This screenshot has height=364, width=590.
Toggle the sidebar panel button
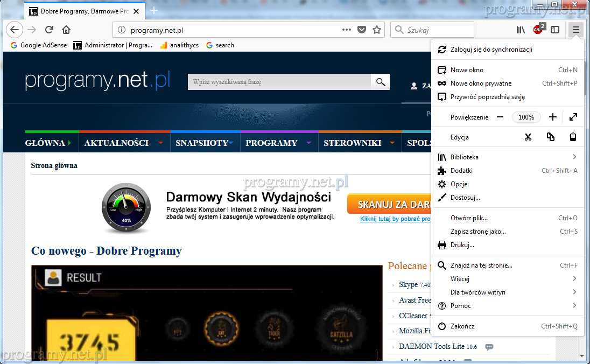point(555,30)
